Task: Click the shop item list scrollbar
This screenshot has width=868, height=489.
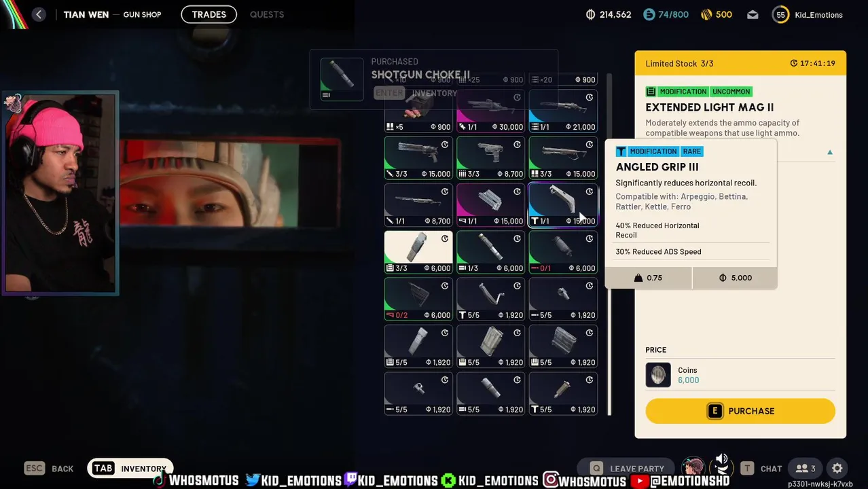Action: click(609, 244)
